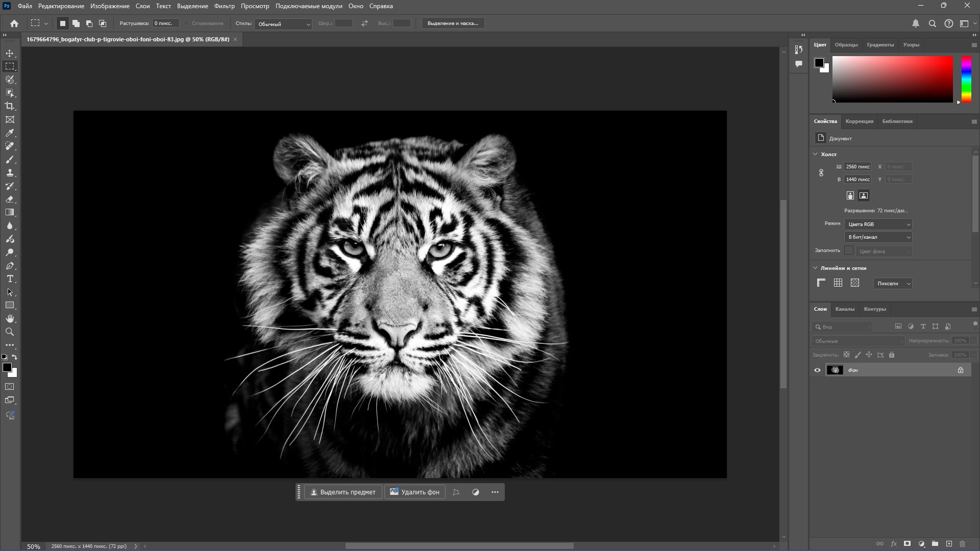Click the Удалить фон button
Screen dimensions: 980x551
(x=414, y=492)
